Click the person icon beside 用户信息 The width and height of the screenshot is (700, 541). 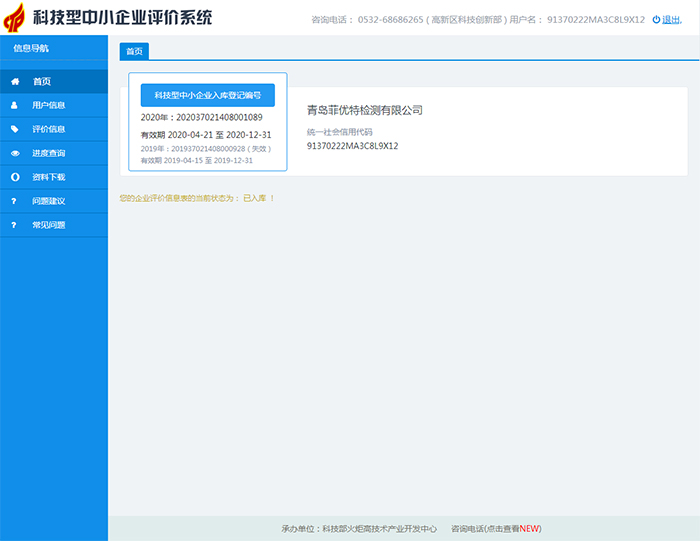point(14,105)
